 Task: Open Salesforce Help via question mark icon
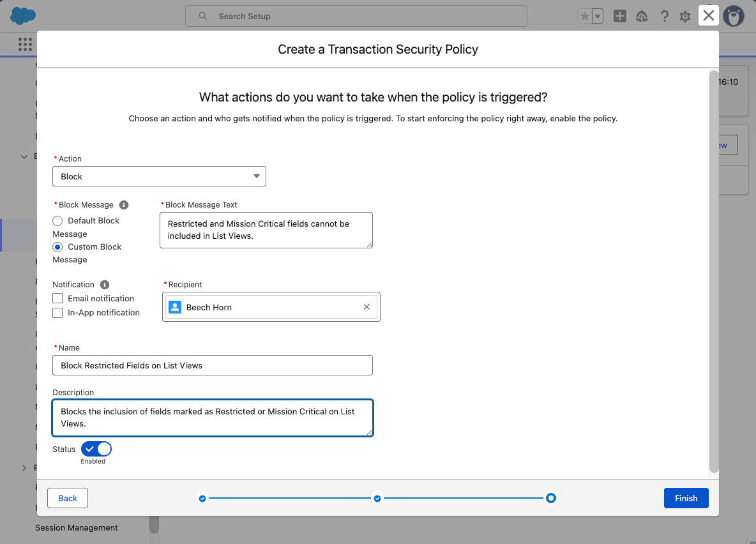(665, 16)
